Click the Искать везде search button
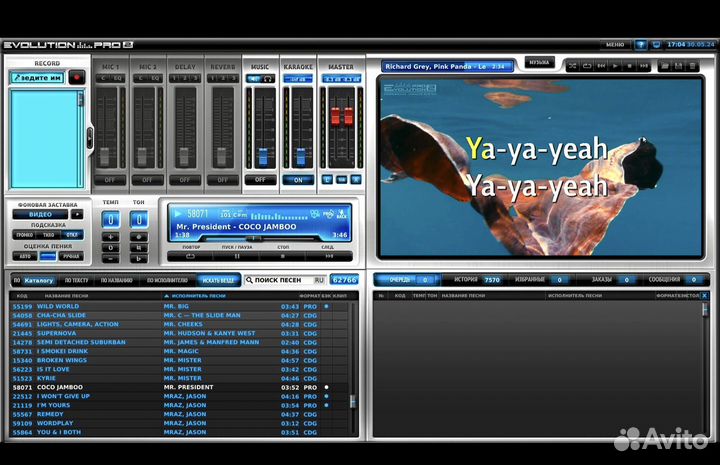The width and height of the screenshot is (720, 465). [x=218, y=280]
